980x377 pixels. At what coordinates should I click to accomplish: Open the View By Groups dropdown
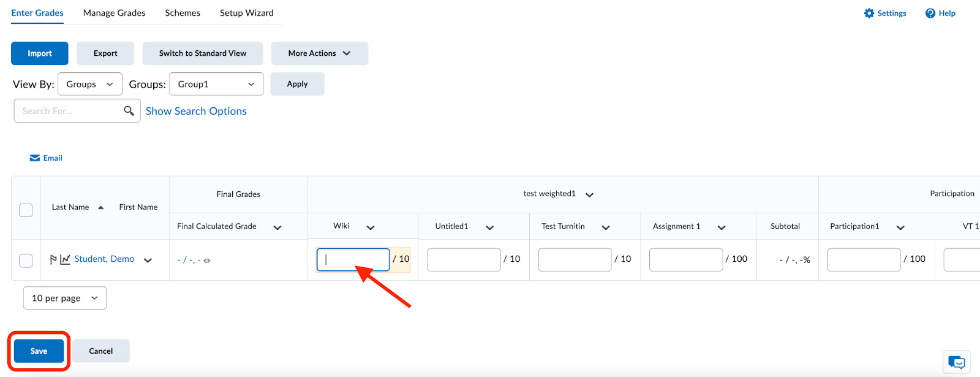(90, 84)
